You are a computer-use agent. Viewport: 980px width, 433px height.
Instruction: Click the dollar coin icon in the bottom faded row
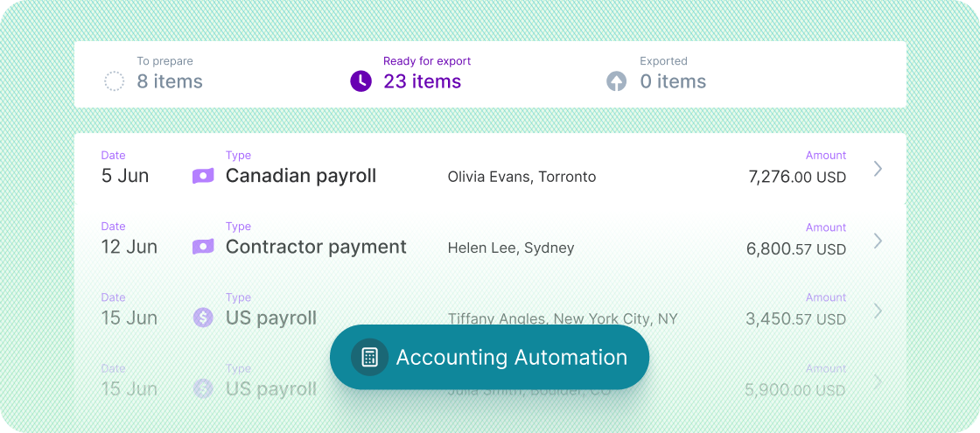click(x=203, y=388)
